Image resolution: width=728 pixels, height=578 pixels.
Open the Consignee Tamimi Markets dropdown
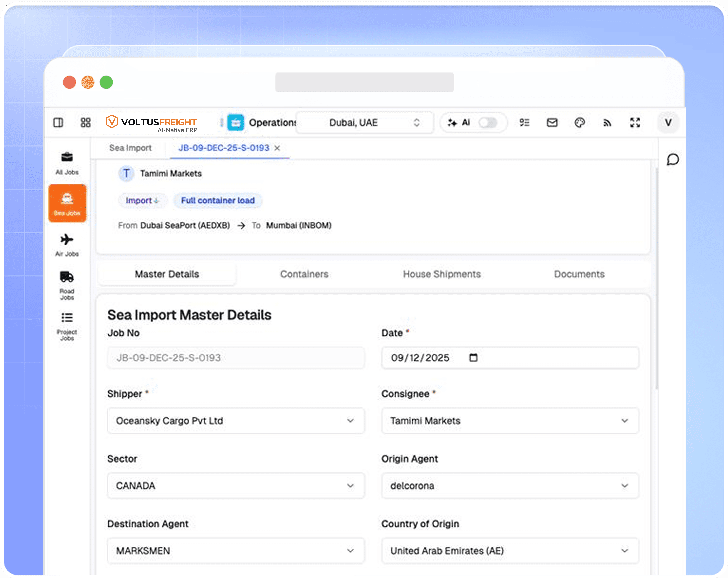510,421
